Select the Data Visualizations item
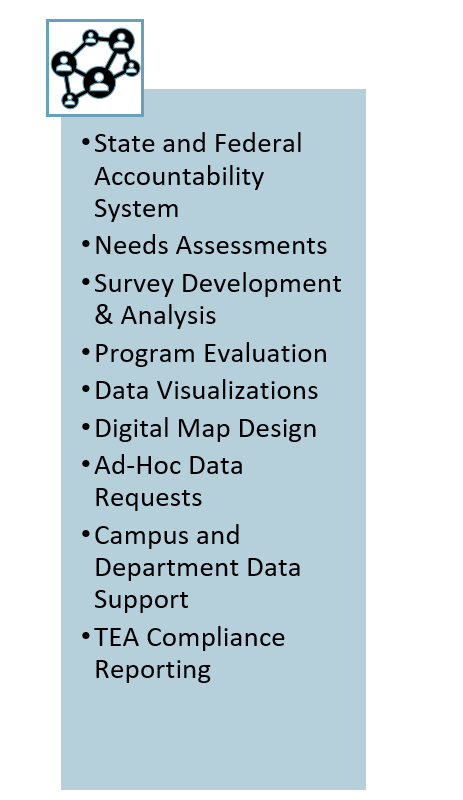Viewport: 463px width, 800px height. pos(206,391)
